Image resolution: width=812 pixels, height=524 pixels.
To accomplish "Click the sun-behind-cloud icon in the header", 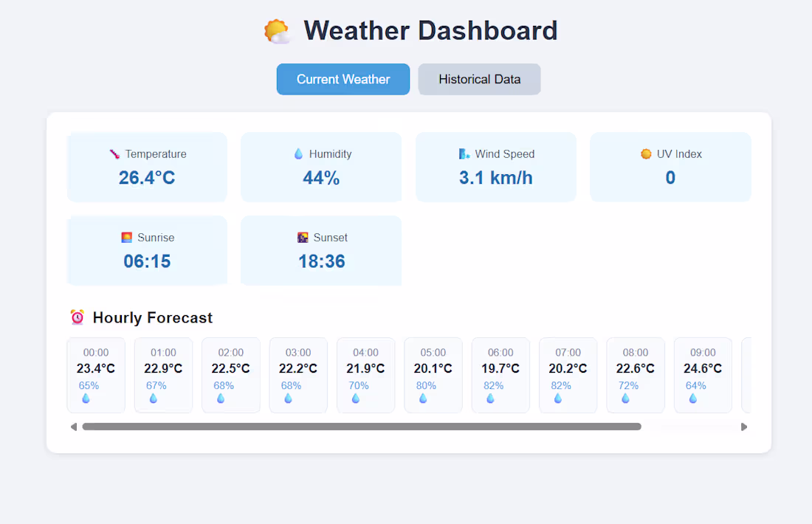I will [278, 30].
